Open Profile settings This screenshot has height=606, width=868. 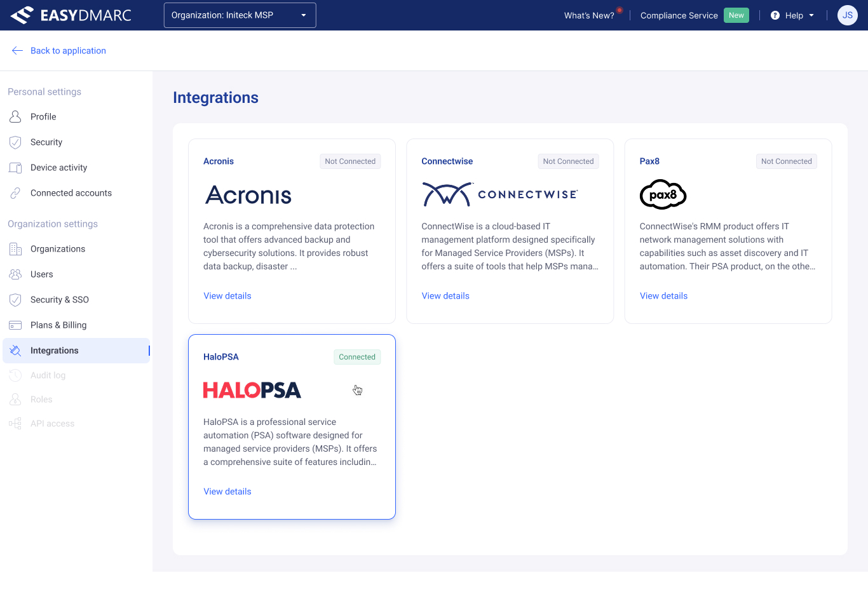(43, 117)
